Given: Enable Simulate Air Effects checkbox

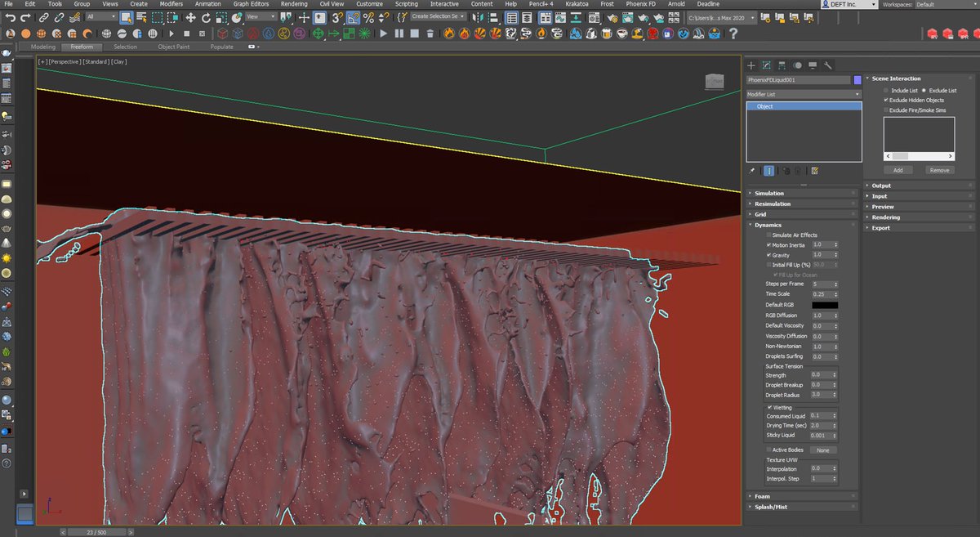Looking at the screenshot, I should (x=768, y=235).
